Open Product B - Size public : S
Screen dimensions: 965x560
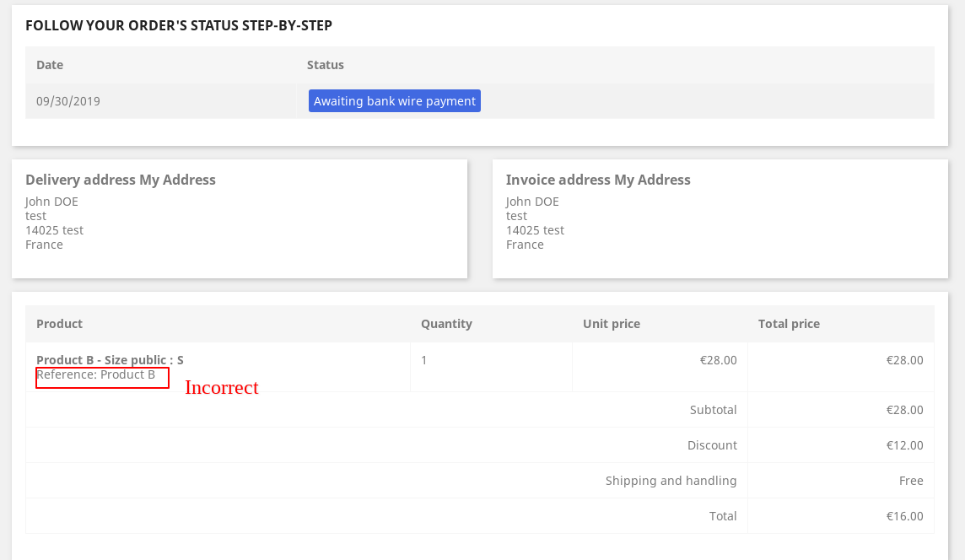[x=110, y=360]
